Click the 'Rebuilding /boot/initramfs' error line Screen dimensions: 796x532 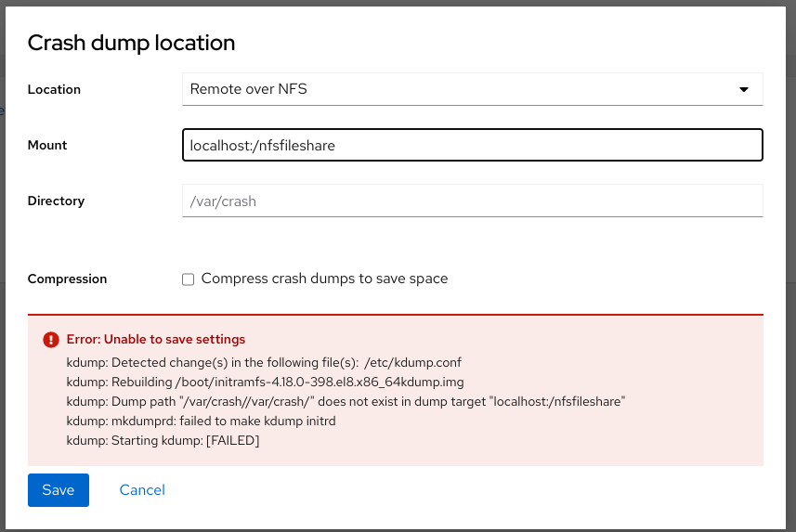pos(265,382)
